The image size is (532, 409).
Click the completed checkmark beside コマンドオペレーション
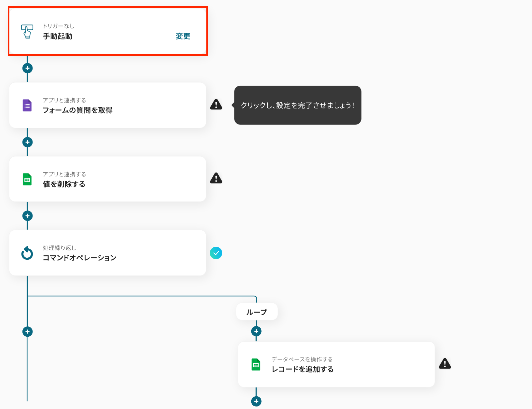[216, 253]
